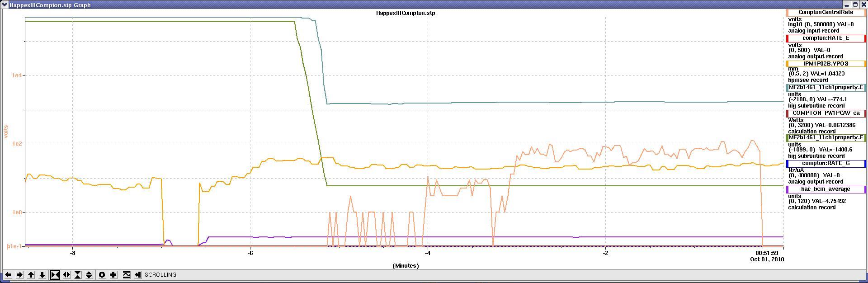The width and height of the screenshot is (868, 283).
Task: Pan the graph down with the down-arrow icon
Action: (x=42, y=275)
